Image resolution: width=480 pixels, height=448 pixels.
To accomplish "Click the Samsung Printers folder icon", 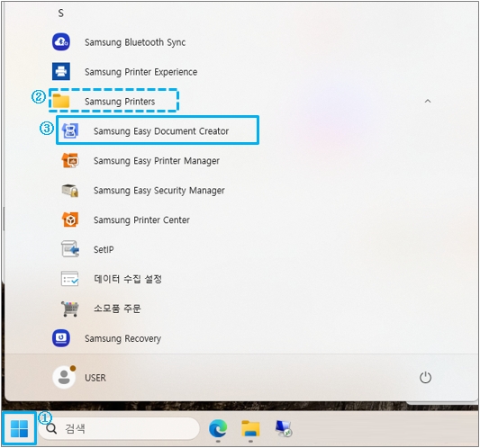I will pyautogui.click(x=61, y=101).
